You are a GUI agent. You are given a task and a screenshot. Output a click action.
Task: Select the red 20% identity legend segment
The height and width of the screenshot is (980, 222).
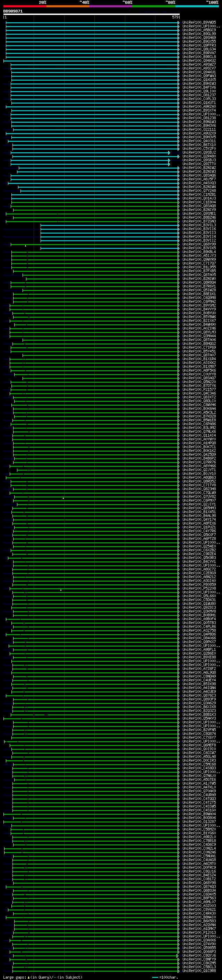click(x=25, y=6)
